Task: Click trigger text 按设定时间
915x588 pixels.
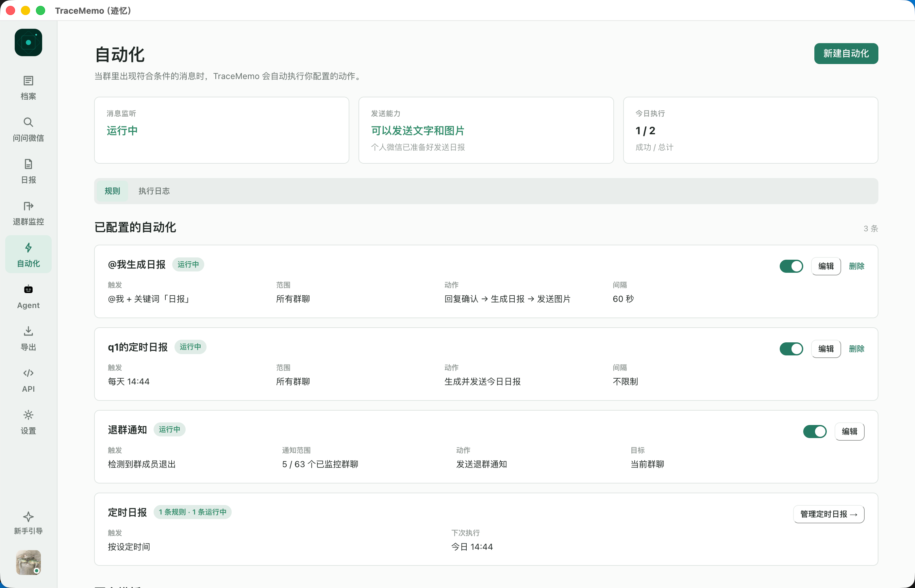Action: (x=129, y=547)
